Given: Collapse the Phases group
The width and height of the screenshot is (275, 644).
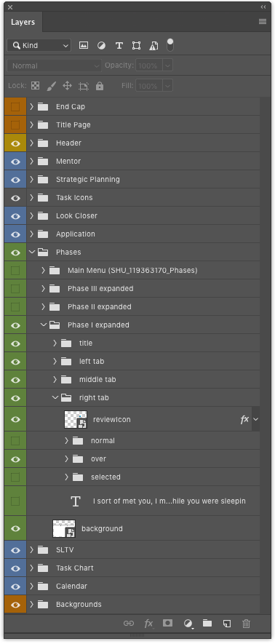Looking at the screenshot, I should pos(32,253).
